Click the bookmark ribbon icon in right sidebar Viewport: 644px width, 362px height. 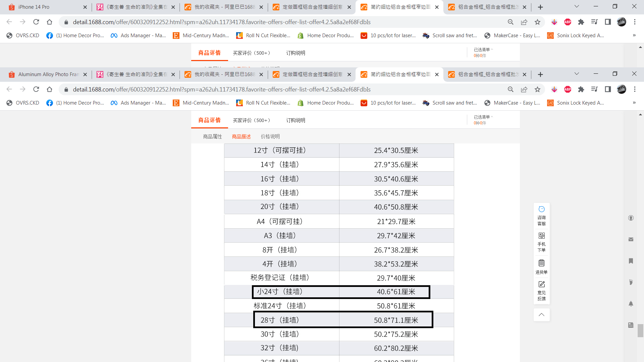pos(631,261)
